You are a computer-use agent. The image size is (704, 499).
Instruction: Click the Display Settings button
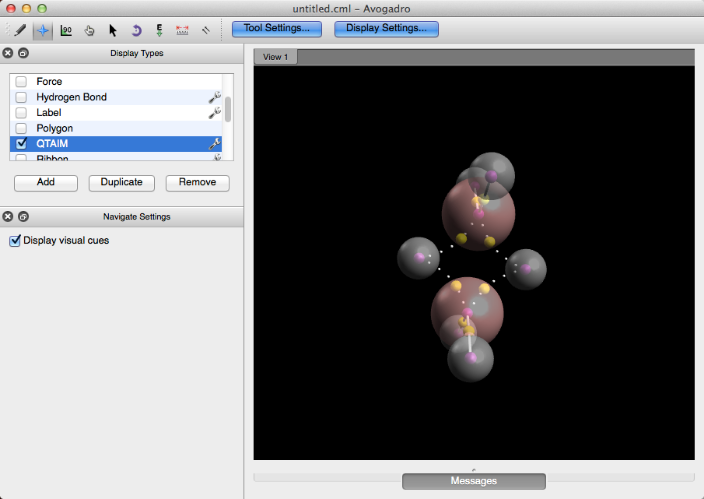point(386,28)
